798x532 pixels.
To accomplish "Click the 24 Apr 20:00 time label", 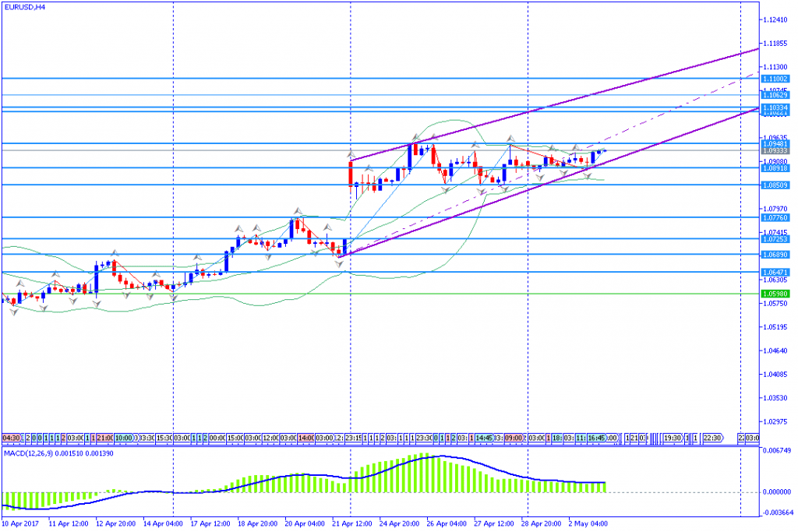I will click(400, 523).
